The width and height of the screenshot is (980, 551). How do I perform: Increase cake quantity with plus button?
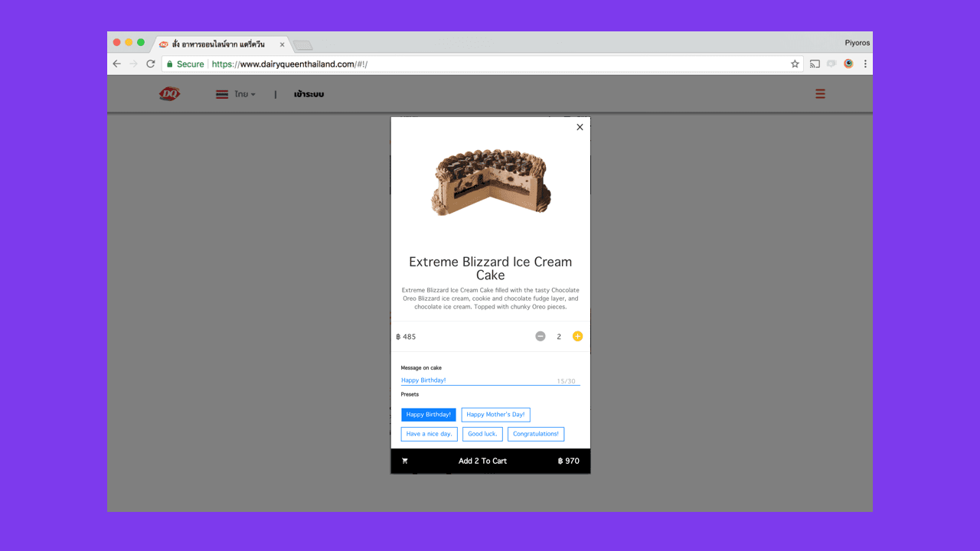[577, 336]
